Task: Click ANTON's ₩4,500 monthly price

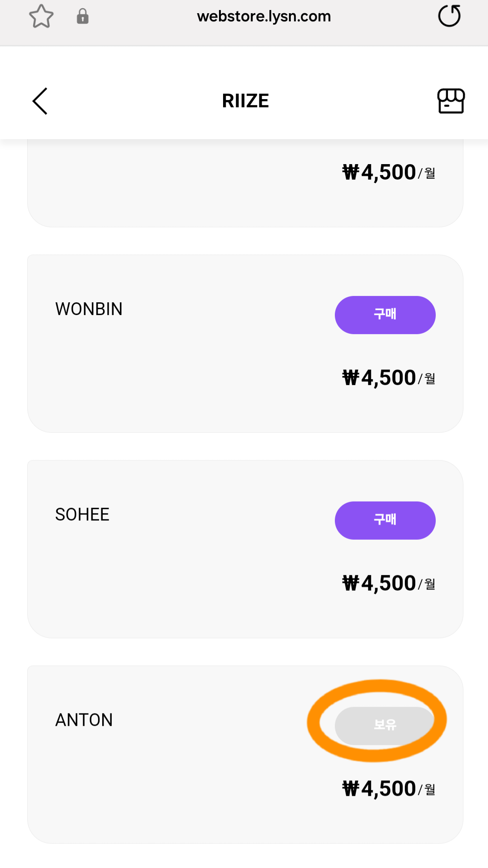Action: tap(388, 789)
